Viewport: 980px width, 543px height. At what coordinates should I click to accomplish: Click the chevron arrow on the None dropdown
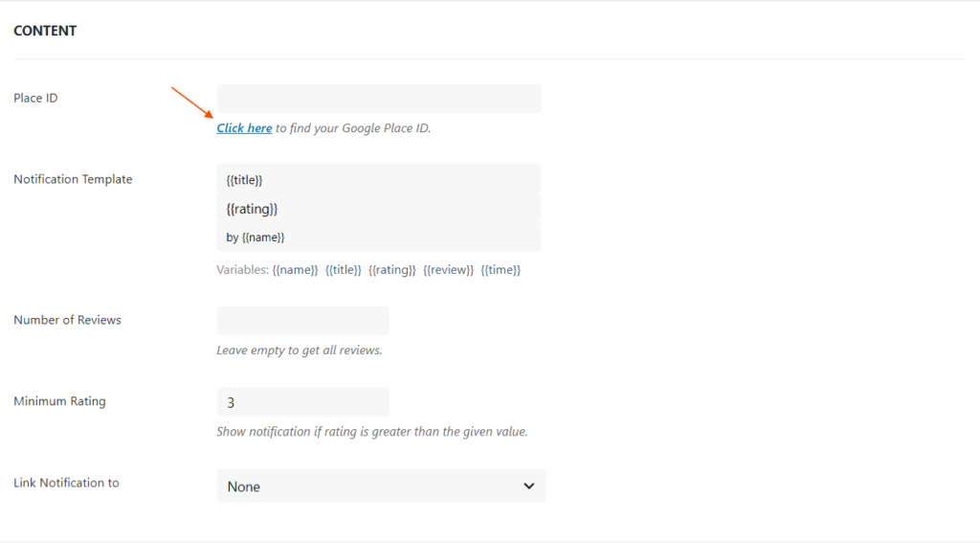[x=529, y=486]
